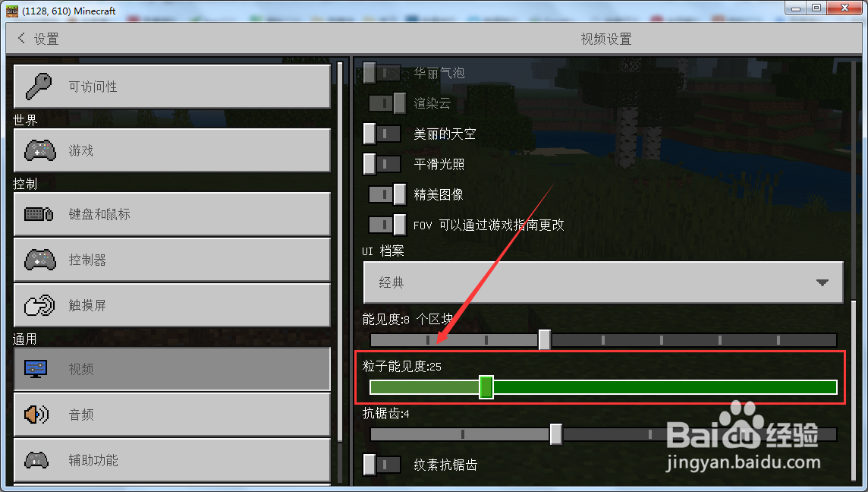Click the left sidebar scrollbar

(340, 252)
